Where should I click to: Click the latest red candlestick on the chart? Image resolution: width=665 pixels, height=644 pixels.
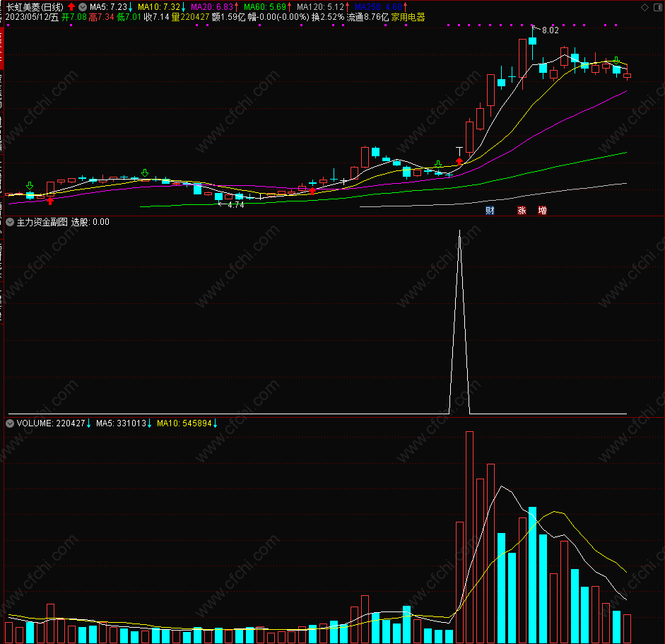[628, 76]
